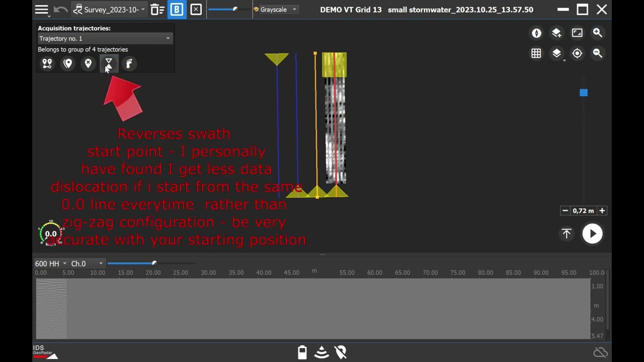Click the add layer icon

(x=556, y=33)
